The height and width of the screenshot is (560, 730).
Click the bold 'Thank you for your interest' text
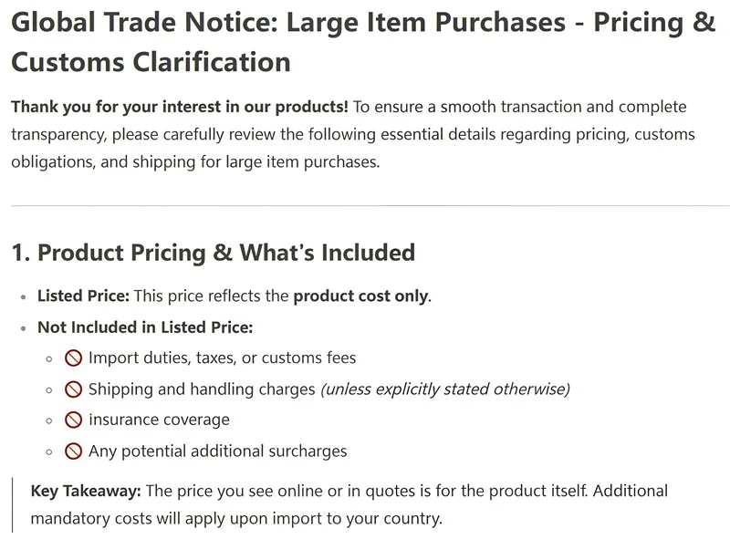click(180, 108)
